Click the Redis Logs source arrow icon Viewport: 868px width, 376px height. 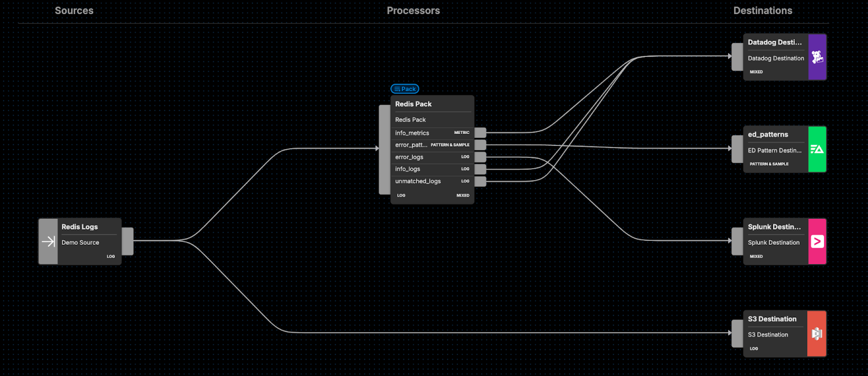[48, 241]
